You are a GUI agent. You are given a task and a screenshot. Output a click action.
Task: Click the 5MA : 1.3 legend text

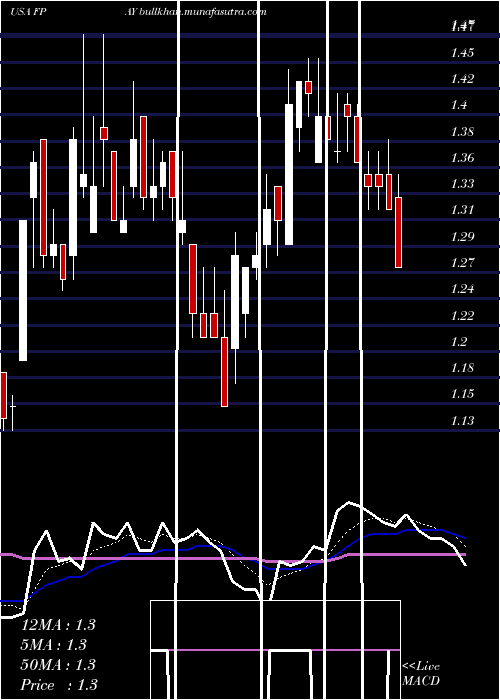tap(54, 645)
